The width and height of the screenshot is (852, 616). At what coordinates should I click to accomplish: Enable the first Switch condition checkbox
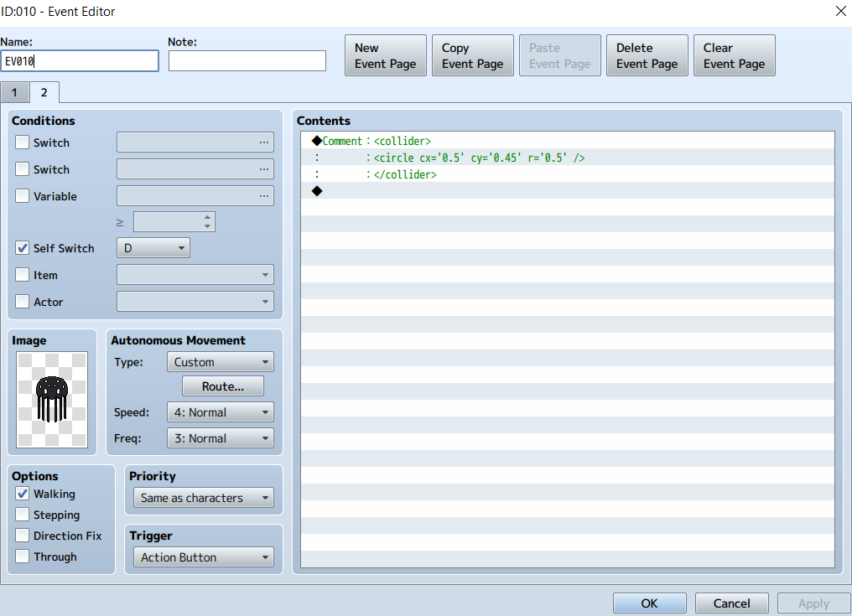[x=23, y=142]
